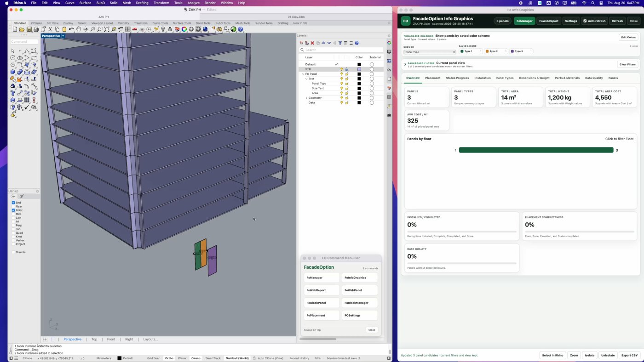Enable the Near osnap checkbox
The image size is (644, 362).
[x=13, y=206]
